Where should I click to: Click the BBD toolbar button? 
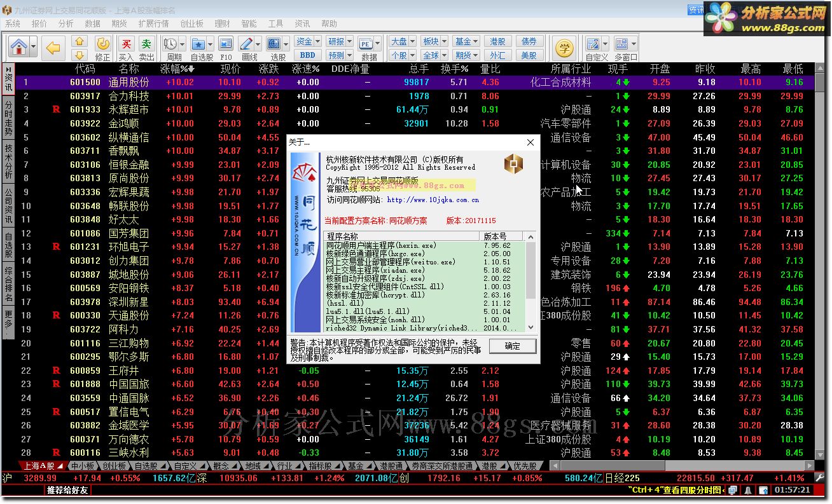pyautogui.click(x=307, y=55)
